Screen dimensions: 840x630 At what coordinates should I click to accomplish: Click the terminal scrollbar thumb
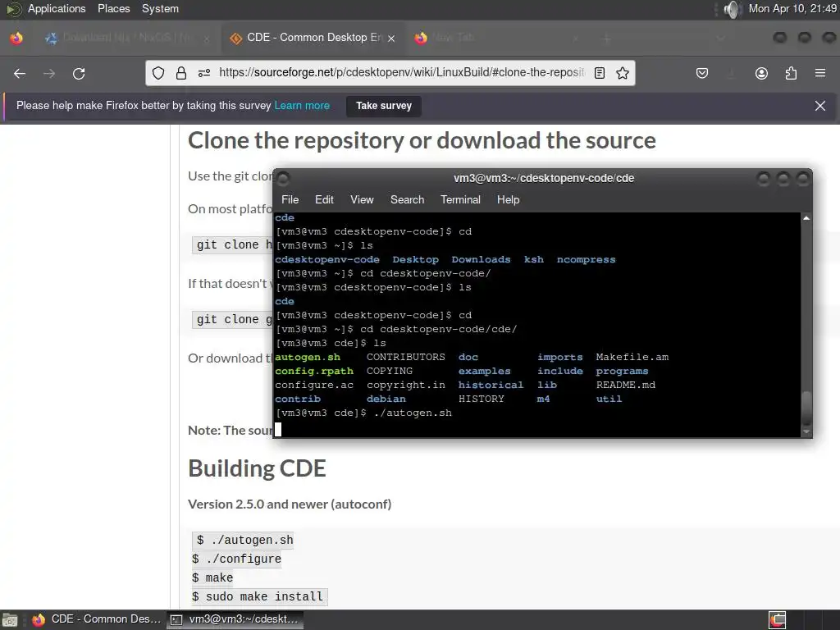[806, 409]
